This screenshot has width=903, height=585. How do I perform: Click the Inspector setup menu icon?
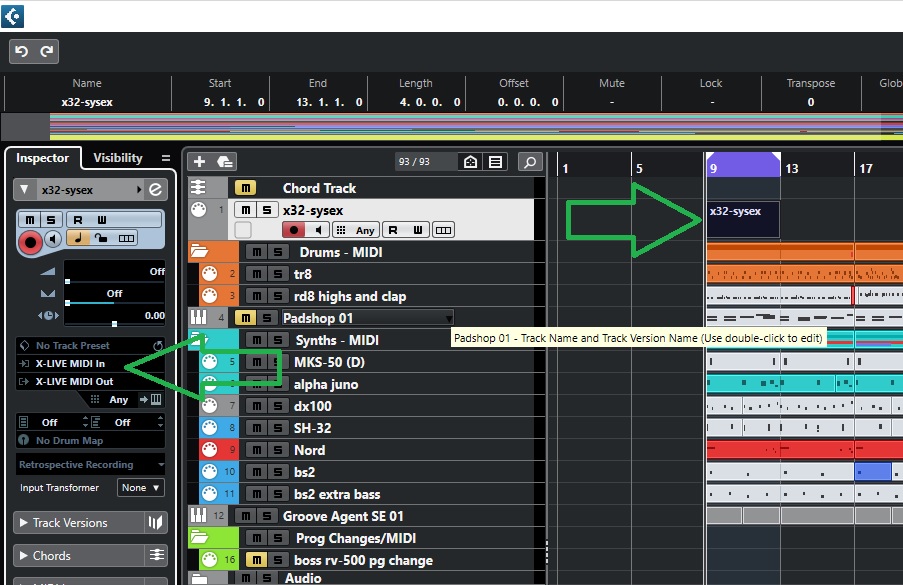pos(166,158)
